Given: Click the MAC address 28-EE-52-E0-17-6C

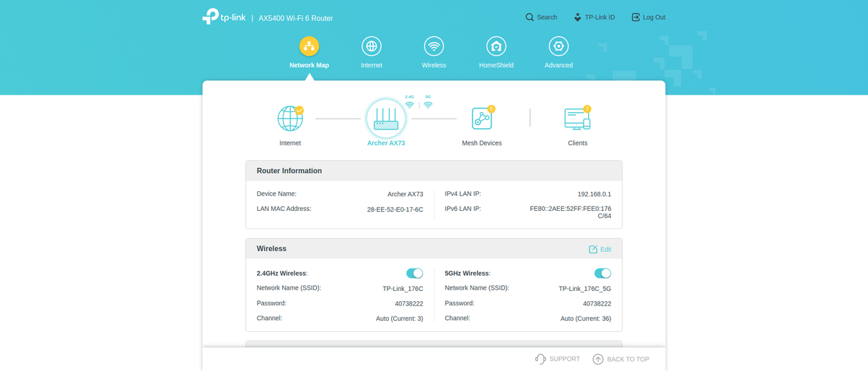Looking at the screenshot, I should (x=395, y=210).
